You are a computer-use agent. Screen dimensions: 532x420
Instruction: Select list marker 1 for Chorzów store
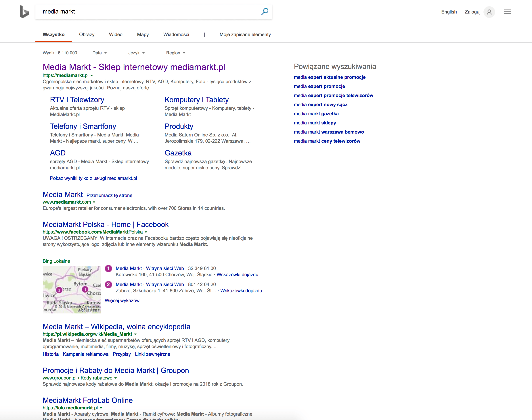(108, 268)
